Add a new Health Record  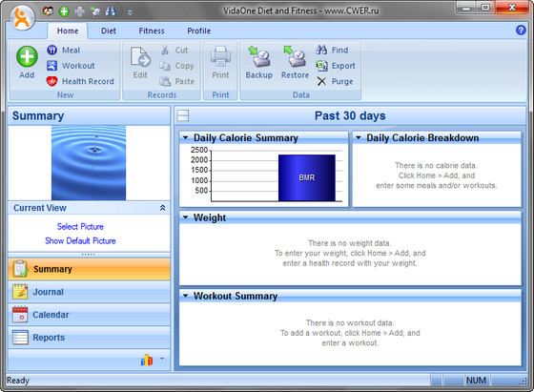coord(80,81)
